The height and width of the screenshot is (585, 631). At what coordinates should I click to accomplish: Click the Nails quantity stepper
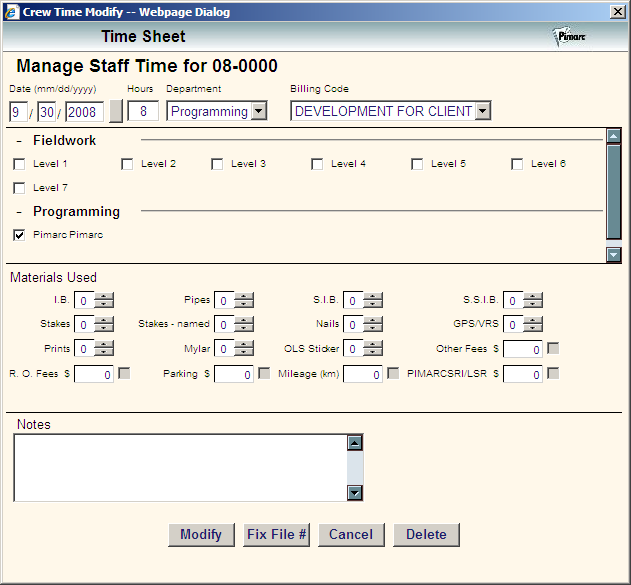(373, 324)
